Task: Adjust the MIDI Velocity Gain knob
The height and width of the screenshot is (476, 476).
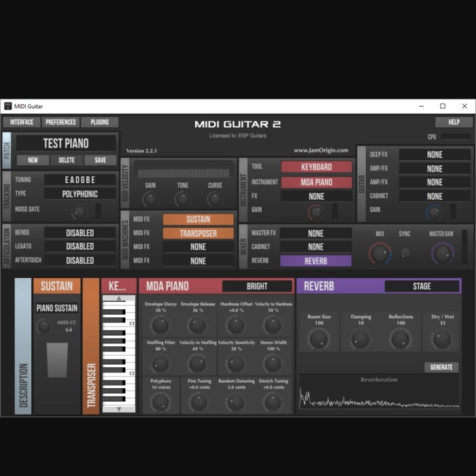Action: tap(150, 199)
